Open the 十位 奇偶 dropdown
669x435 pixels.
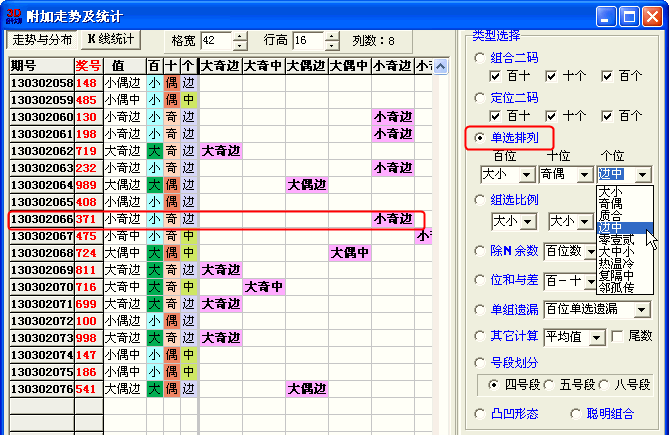584,174
